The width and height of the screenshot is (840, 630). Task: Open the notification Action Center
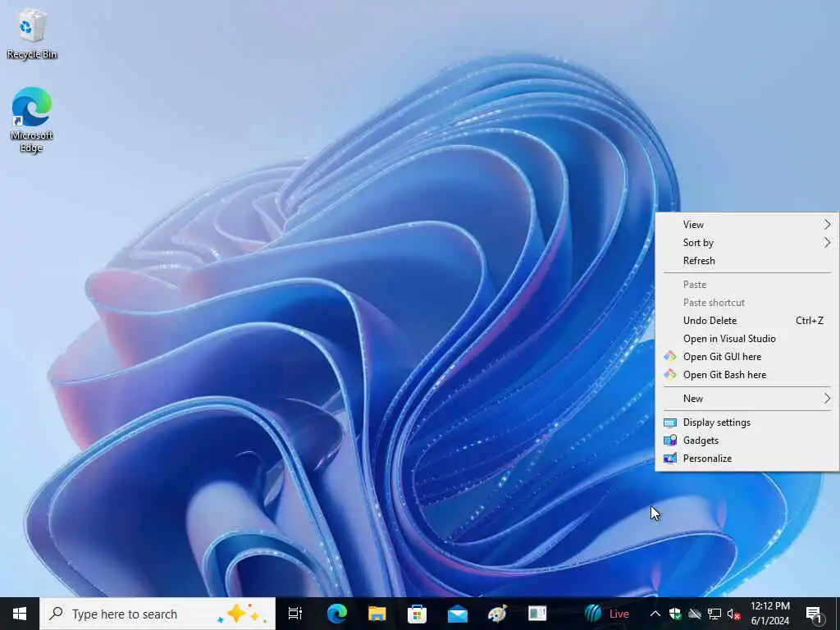tap(815, 614)
